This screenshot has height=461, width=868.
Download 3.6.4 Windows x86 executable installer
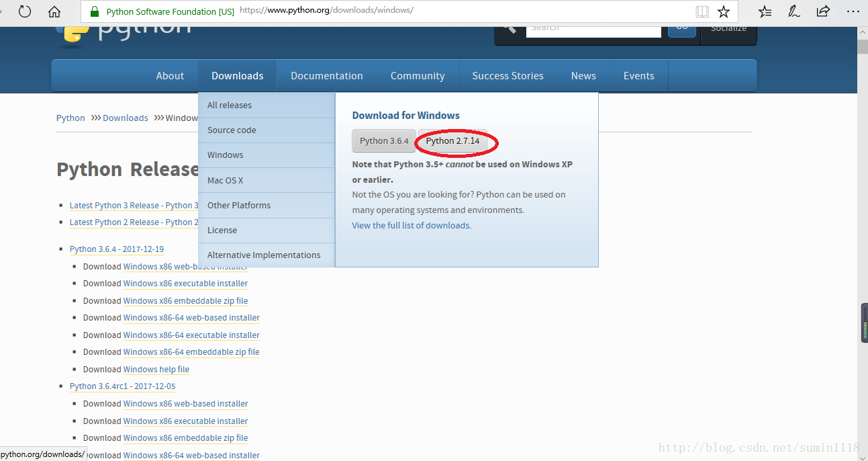(x=185, y=284)
